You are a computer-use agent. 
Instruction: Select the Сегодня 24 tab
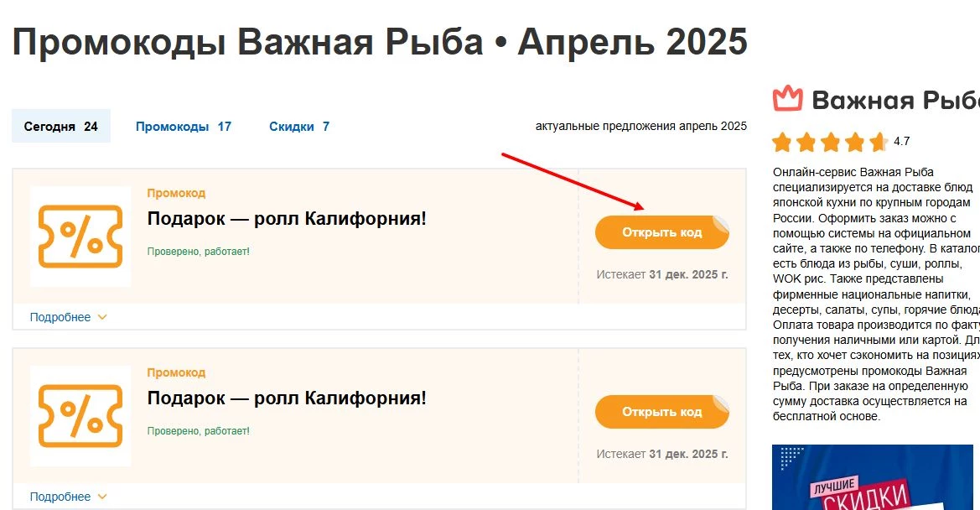[x=60, y=125]
